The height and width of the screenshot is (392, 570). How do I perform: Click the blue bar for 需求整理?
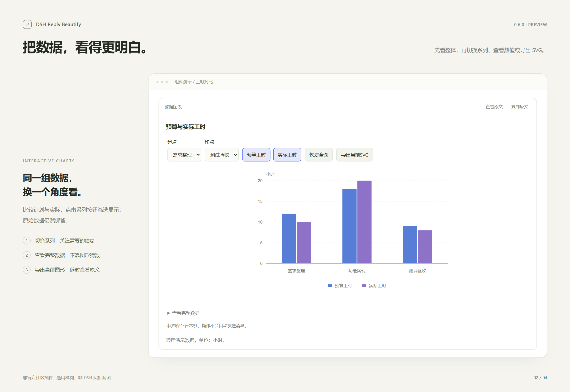(289, 239)
